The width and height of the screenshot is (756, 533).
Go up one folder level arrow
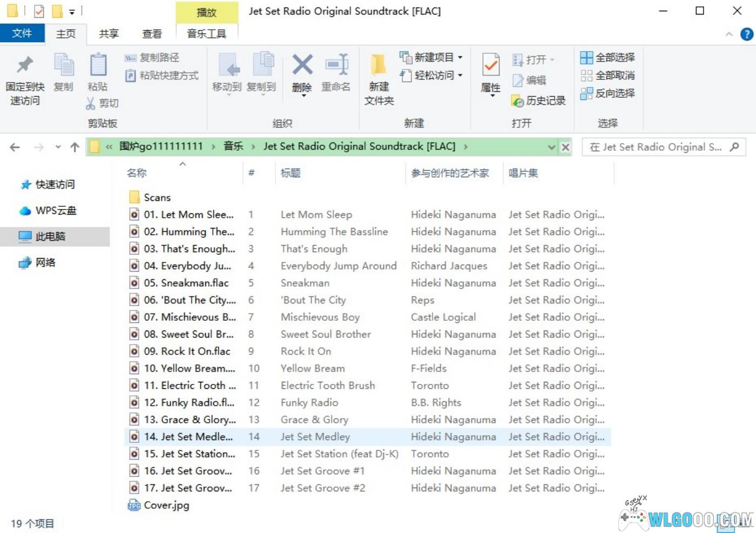pyautogui.click(x=75, y=147)
